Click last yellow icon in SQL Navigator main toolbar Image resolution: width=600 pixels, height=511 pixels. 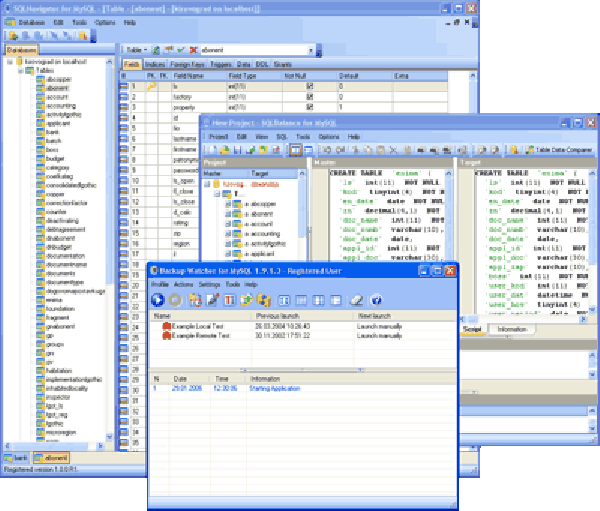(x=83, y=36)
